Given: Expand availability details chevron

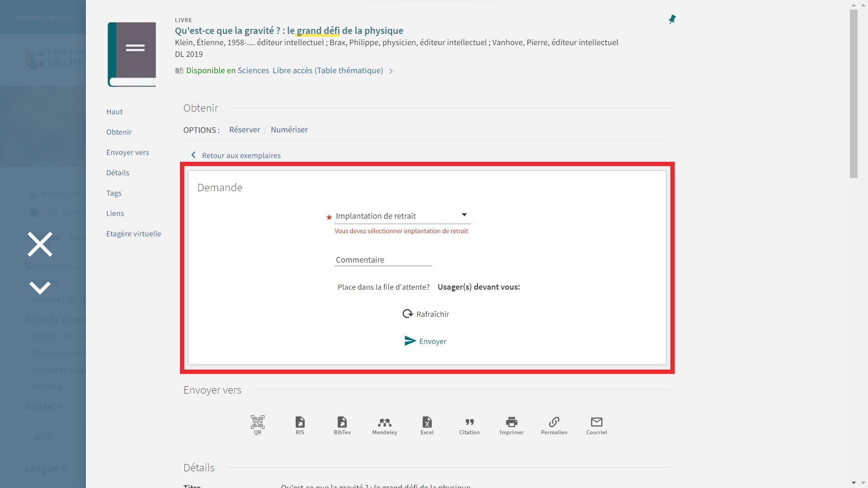Looking at the screenshot, I should (391, 71).
